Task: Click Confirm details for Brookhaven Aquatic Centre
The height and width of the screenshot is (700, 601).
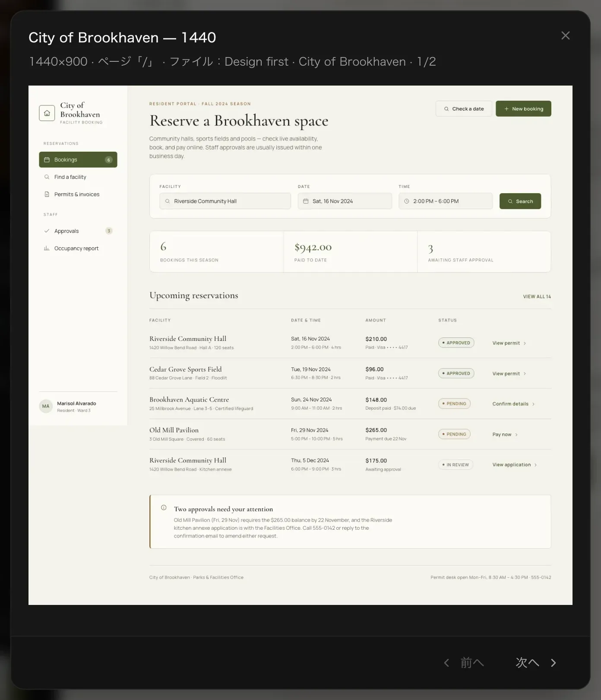Action: pos(514,404)
